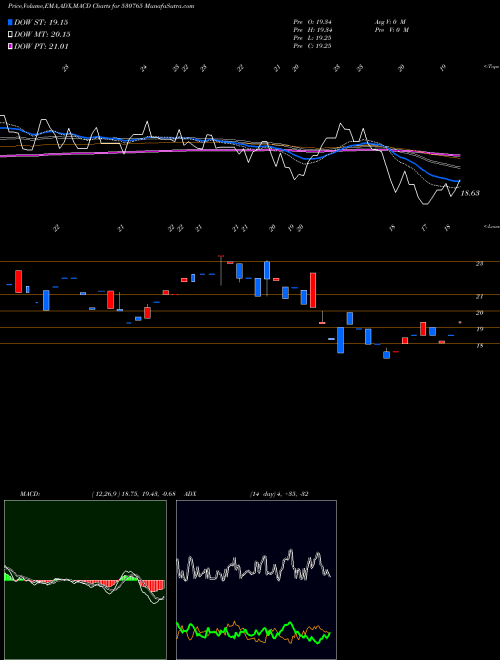Click the white DOW MT legend swatch
This screenshot has height=660, width=500.
click(10, 35)
